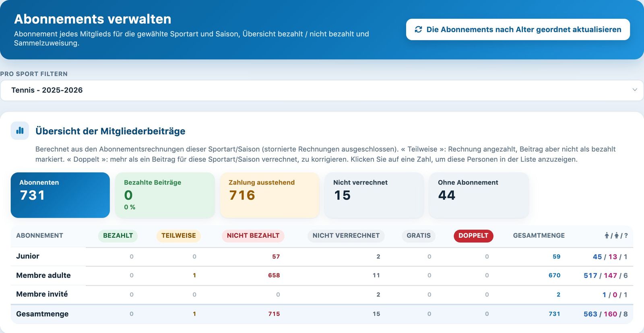Click Junior's unpaid count 57
This screenshot has width=644, height=333.
pyautogui.click(x=276, y=257)
